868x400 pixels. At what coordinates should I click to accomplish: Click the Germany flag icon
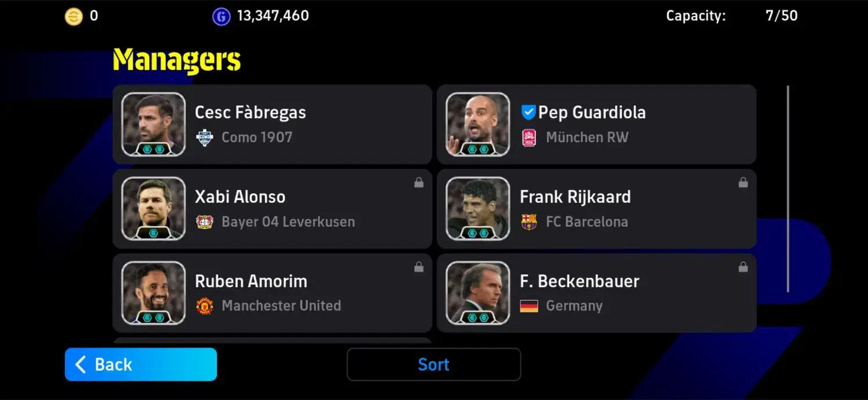[529, 306]
